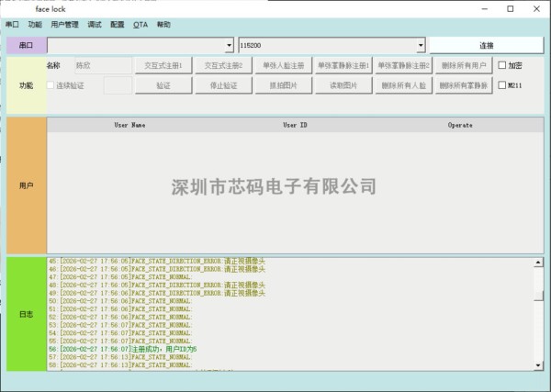The width and height of the screenshot is (551, 392).
Task: Click the 交互式注册2 button
Action: click(x=223, y=65)
